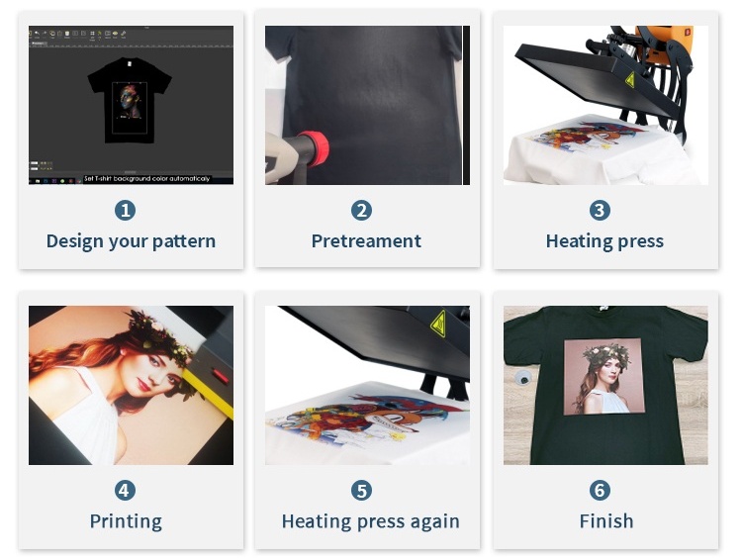Click the yellow warning triangle in step 3 image
742x560 pixels.
point(630,79)
